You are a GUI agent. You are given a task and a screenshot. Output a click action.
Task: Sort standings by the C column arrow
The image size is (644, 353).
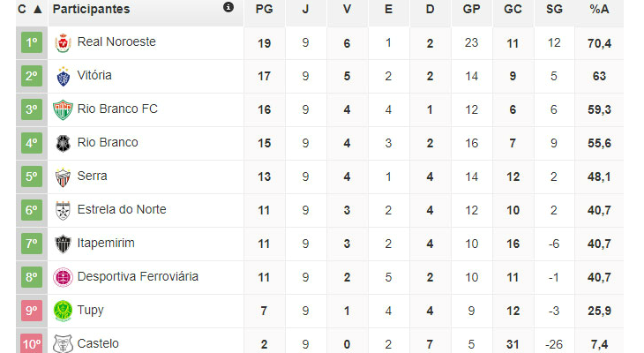pos(37,9)
